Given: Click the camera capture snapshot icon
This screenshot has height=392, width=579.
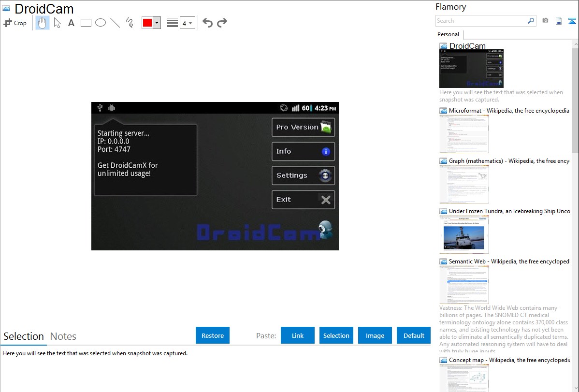Looking at the screenshot, I should [545, 21].
